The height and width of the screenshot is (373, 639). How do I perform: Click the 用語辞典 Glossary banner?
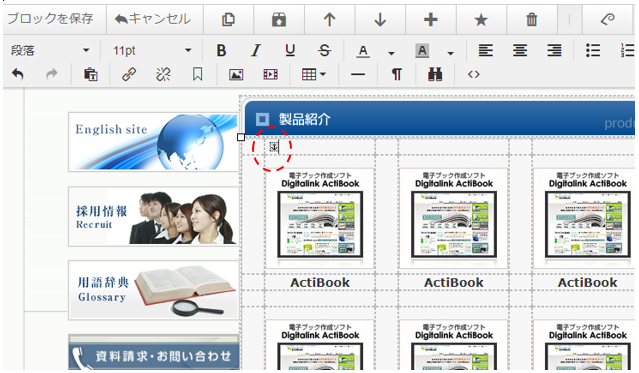(153, 290)
